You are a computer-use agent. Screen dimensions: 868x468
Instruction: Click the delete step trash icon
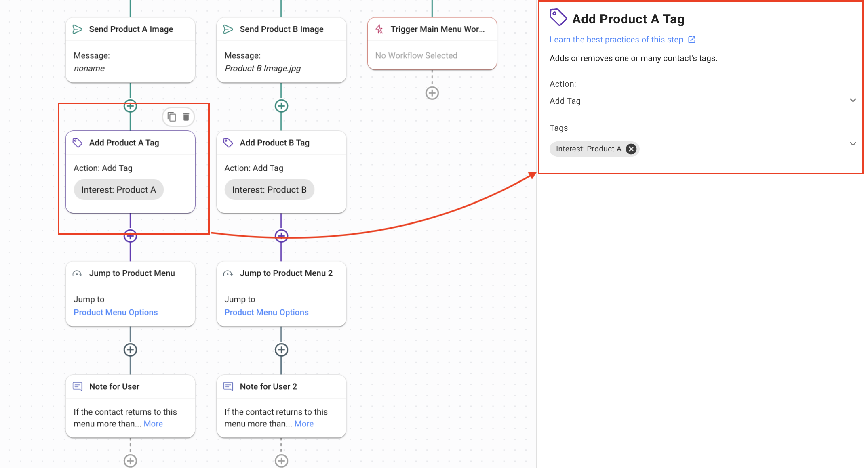click(x=186, y=117)
